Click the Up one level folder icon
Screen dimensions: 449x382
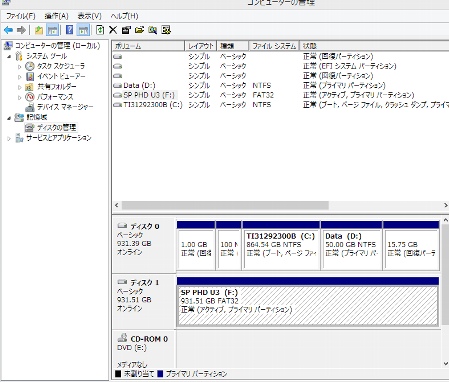pos(39,30)
